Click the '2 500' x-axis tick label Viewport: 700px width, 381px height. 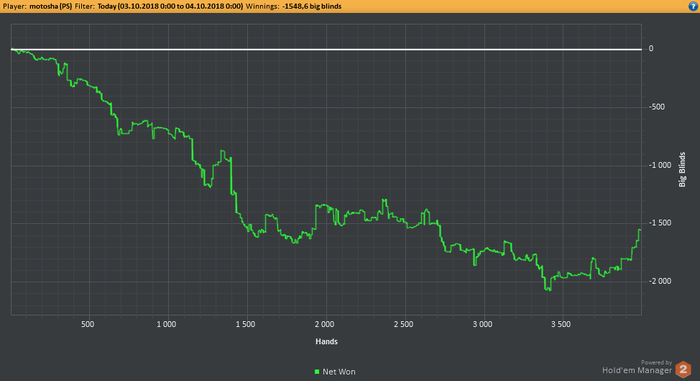403,324
